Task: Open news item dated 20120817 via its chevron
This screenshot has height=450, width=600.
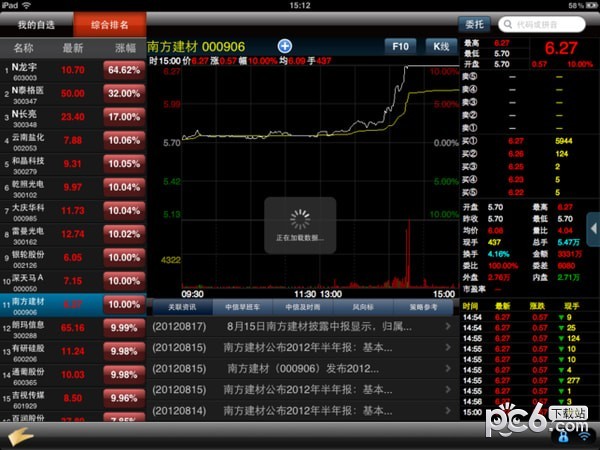Action: [x=448, y=326]
